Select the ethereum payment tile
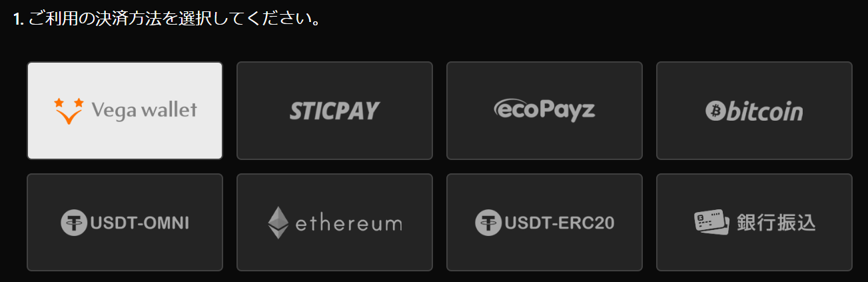Screen dimensions: 868x282 point(334,222)
